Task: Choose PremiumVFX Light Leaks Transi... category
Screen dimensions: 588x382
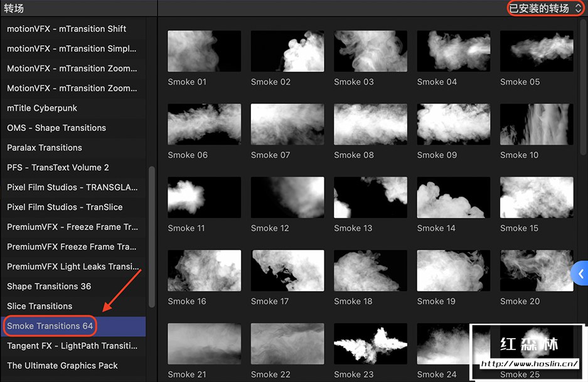Action: (73, 267)
